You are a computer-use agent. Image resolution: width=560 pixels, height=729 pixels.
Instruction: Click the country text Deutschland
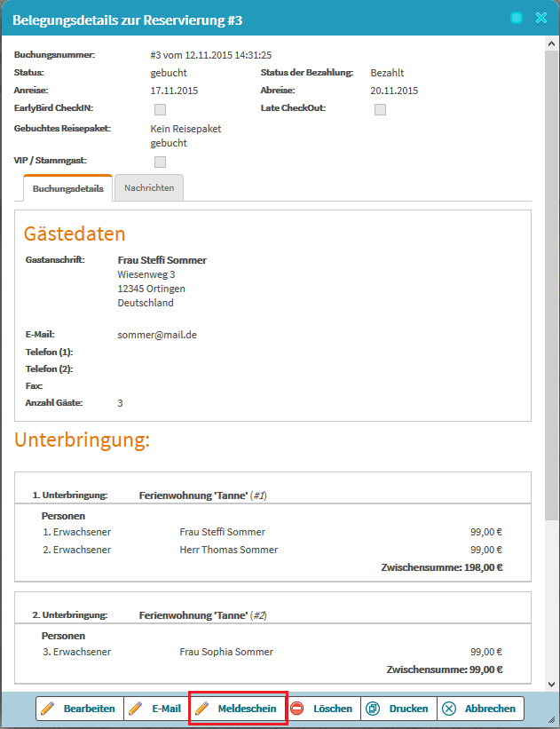[x=146, y=303]
